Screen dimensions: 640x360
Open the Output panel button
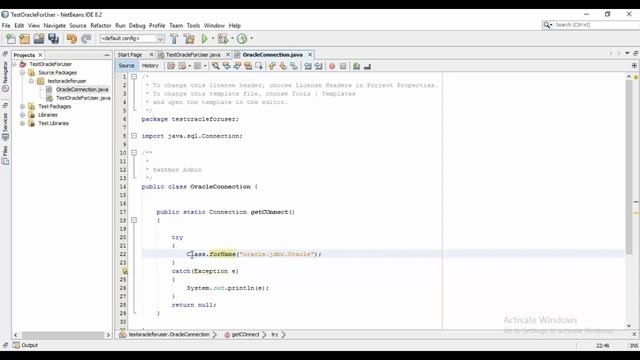click(25, 345)
